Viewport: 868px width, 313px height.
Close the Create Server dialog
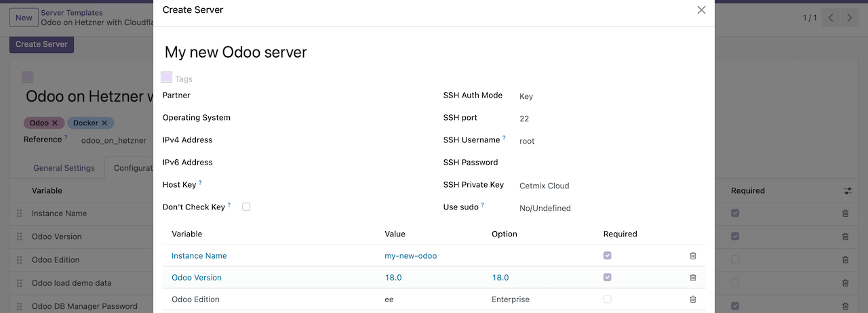701,10
